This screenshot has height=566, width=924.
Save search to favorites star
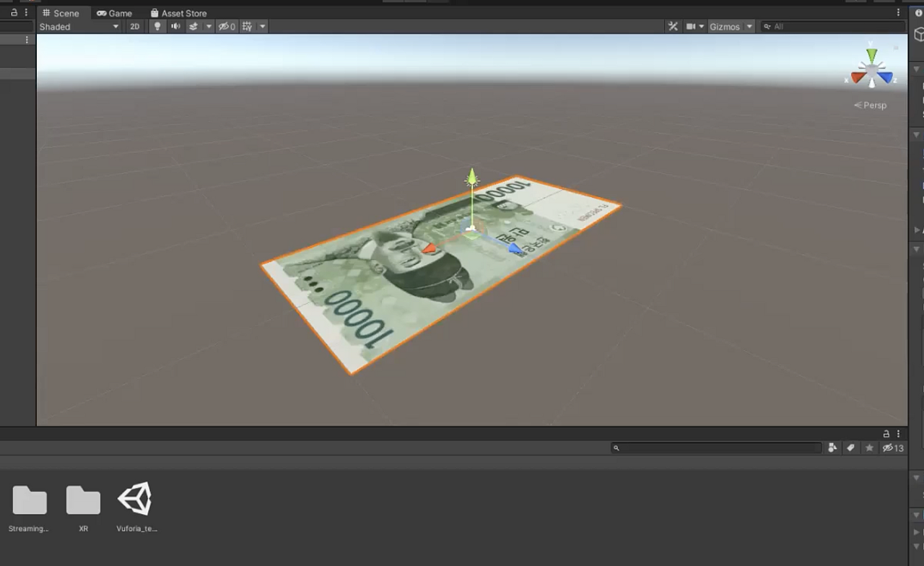click(x=869, y=448)
